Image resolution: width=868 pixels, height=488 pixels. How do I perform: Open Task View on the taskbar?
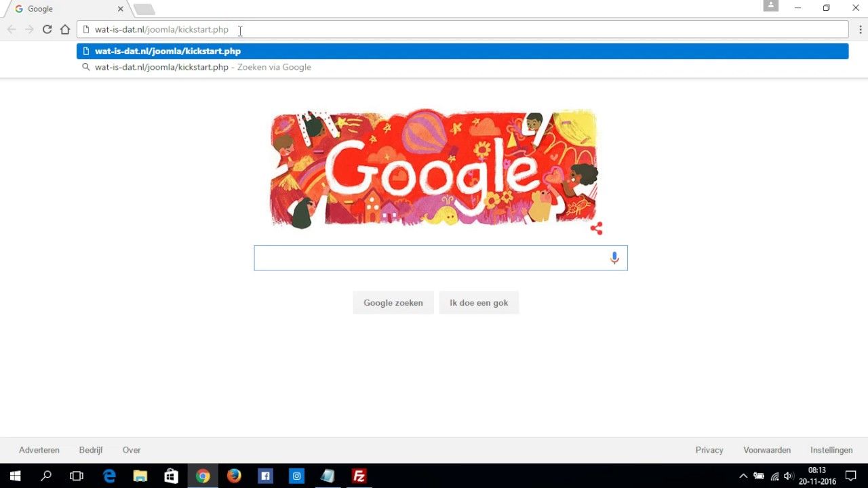click(77, 476)
